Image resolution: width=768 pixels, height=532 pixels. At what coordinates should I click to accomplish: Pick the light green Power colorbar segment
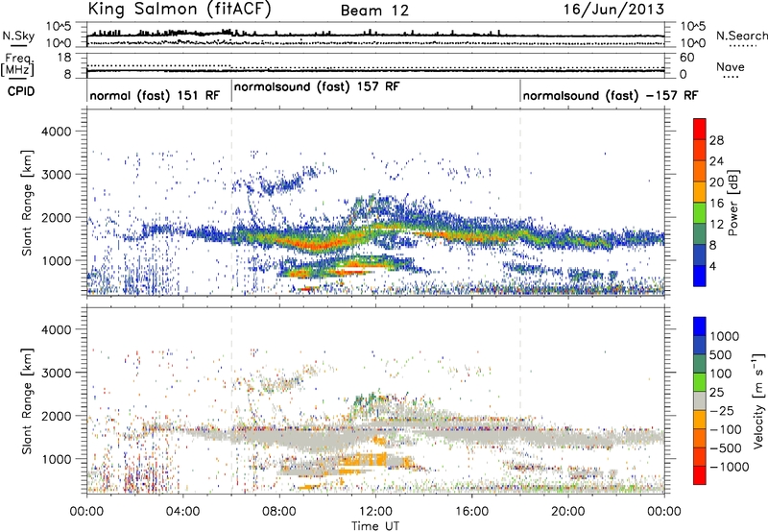[x=700, y=213]
